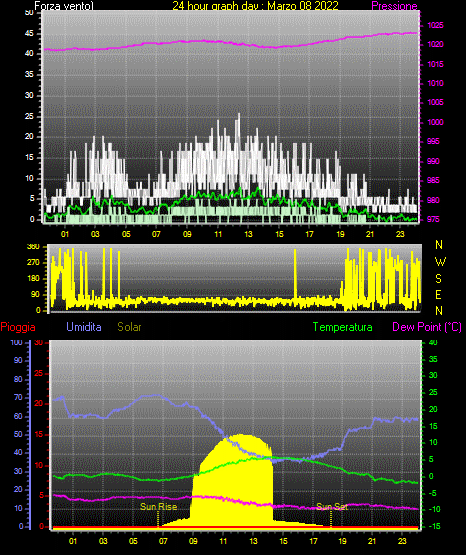The height and width of the screenshot is (555, 466).
Task: Select the Pioggia legend label
Action: pyautogui.click(x=18, y=327)
